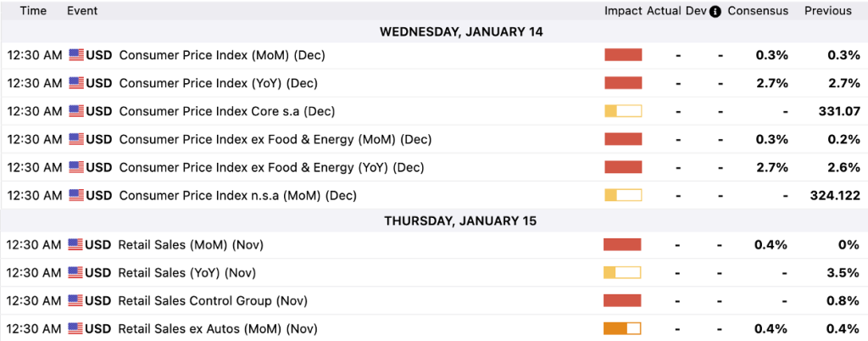Click orange impact bar for Retail Sales ex Autos
This screenshot has height=341, width=868.
[622, 329]
